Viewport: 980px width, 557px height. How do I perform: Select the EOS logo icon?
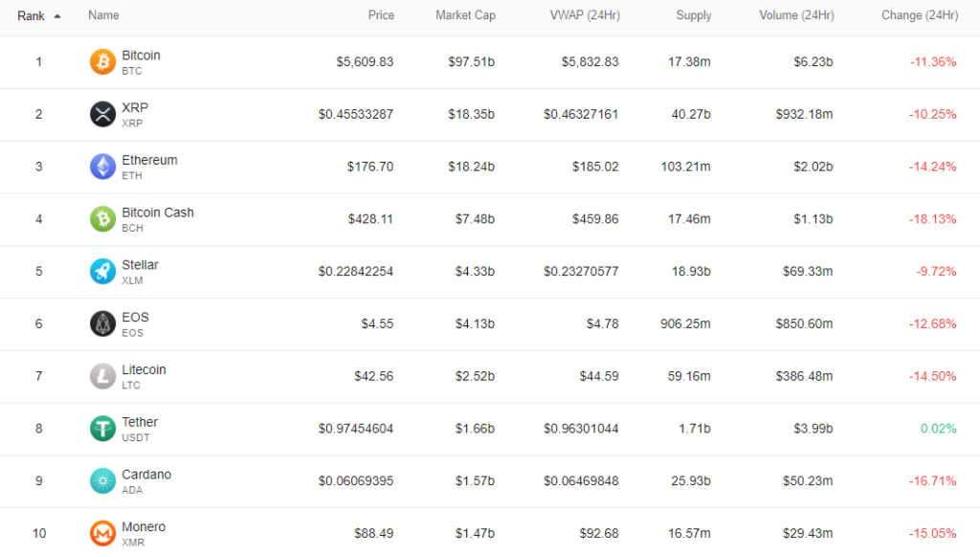tap(102, 323)
